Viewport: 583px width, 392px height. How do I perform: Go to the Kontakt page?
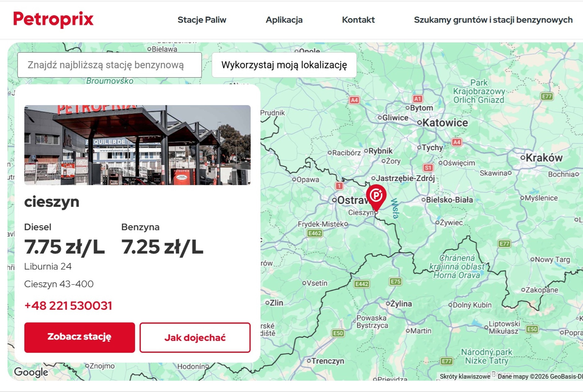[x=358, y=20]
